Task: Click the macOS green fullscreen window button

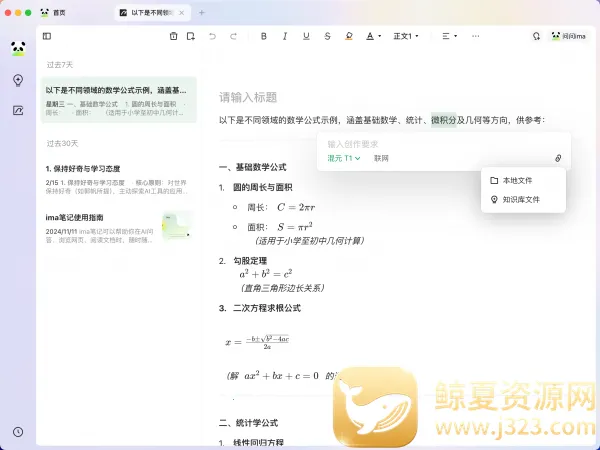Action: (x=28, y=13)
